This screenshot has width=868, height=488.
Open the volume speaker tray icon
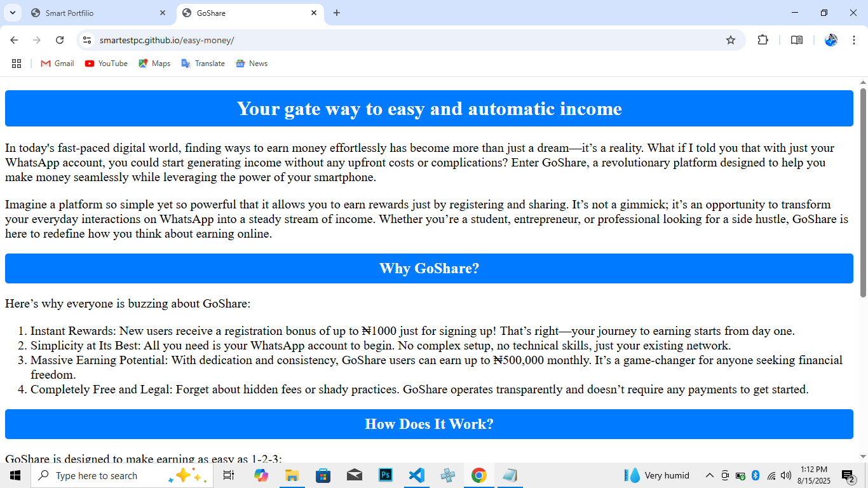click(x=786, y=475)
